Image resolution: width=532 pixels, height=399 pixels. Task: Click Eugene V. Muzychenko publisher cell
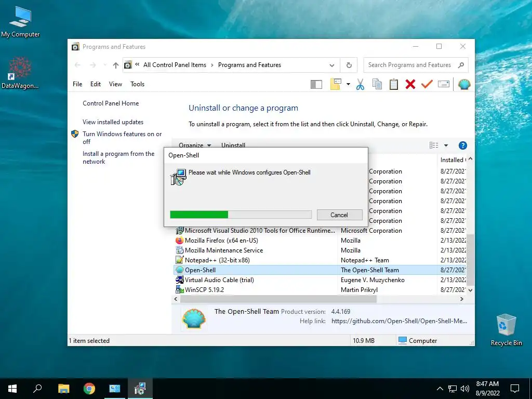click(373, 280)
